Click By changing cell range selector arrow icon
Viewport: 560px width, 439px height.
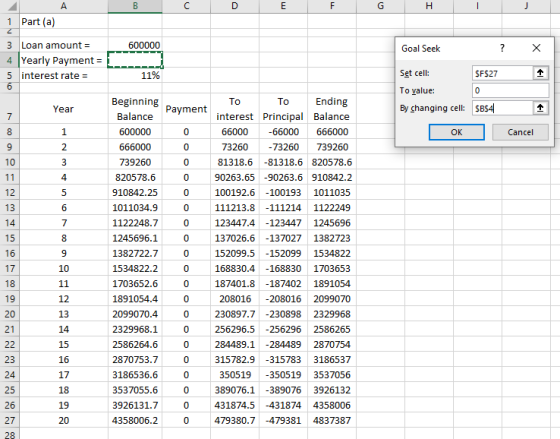coord(540,108)
